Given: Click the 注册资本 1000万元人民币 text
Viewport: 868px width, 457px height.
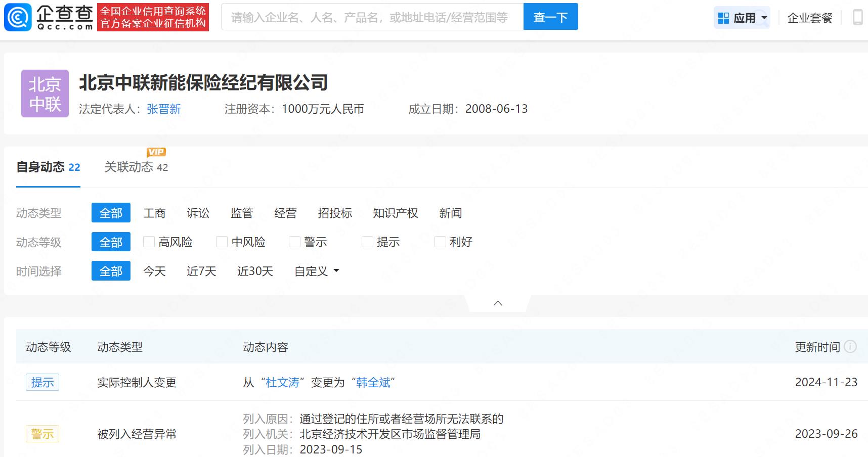Looking at the screenshot, I should (x=294, y=109).
